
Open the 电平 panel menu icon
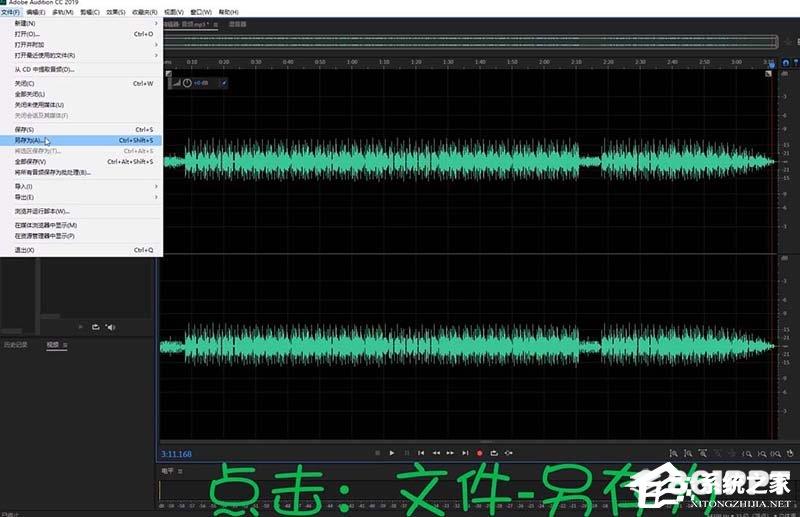coord(180,471)
